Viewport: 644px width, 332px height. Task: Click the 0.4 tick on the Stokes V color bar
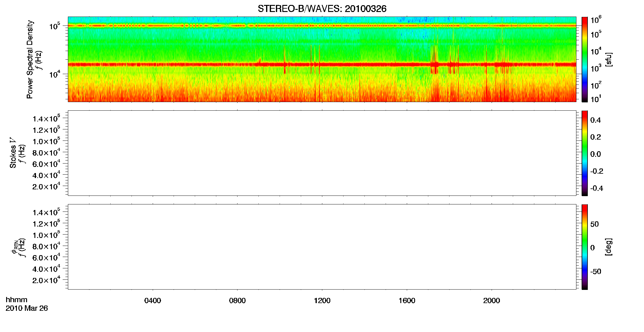pos(595,120)
